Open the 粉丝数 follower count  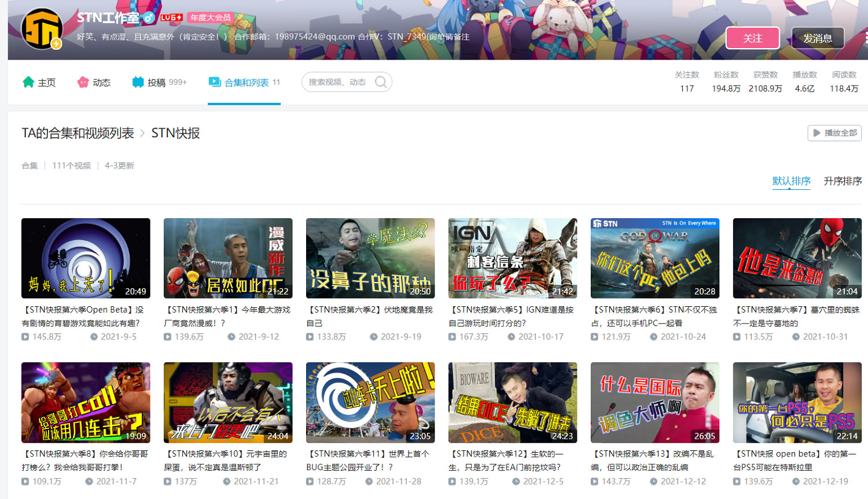pos(726,82)
